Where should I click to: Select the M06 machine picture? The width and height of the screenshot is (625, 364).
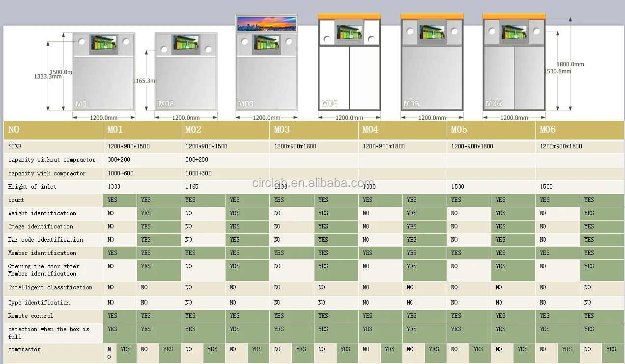[x=514, y=62]
